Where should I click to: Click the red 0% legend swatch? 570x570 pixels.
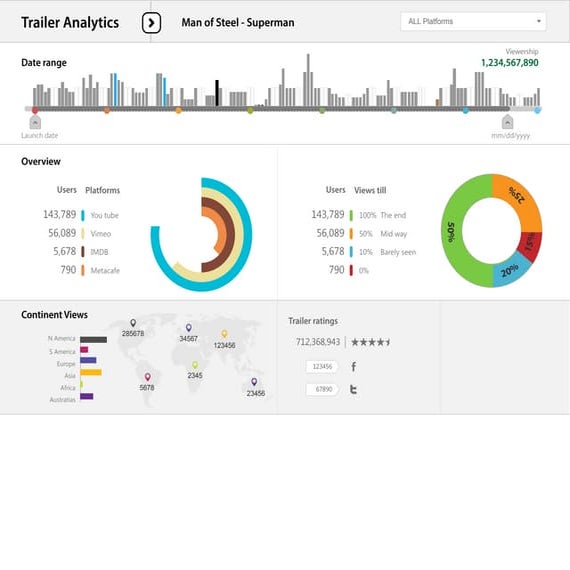point(351,270)
